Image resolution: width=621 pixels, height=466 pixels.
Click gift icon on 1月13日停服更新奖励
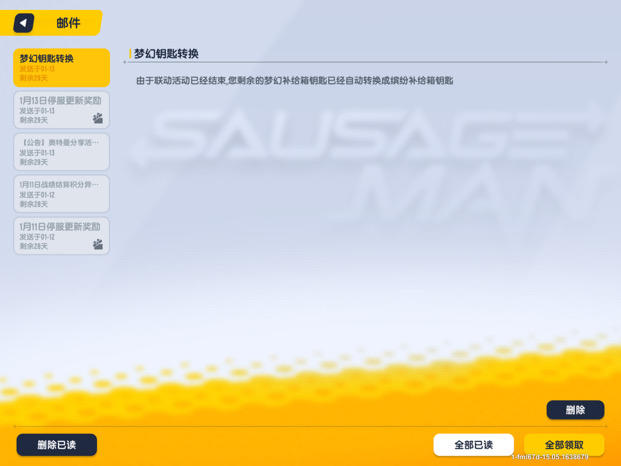98,118
